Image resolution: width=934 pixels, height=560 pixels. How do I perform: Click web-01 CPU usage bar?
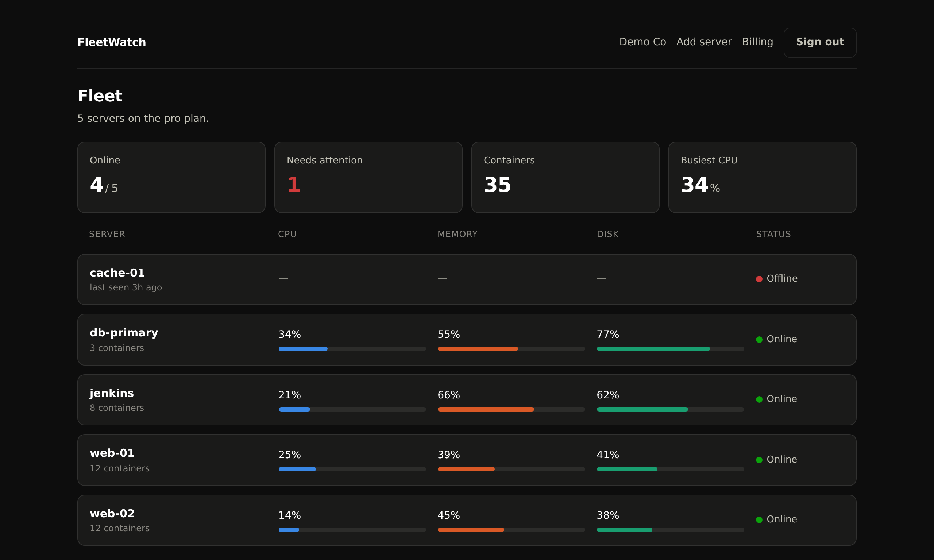[x=352, y=469]
